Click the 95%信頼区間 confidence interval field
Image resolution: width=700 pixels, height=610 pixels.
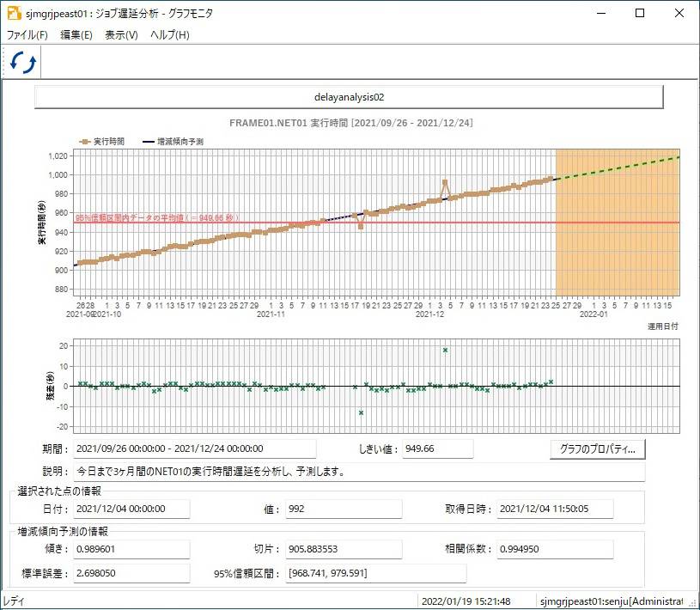coord(376,573)
